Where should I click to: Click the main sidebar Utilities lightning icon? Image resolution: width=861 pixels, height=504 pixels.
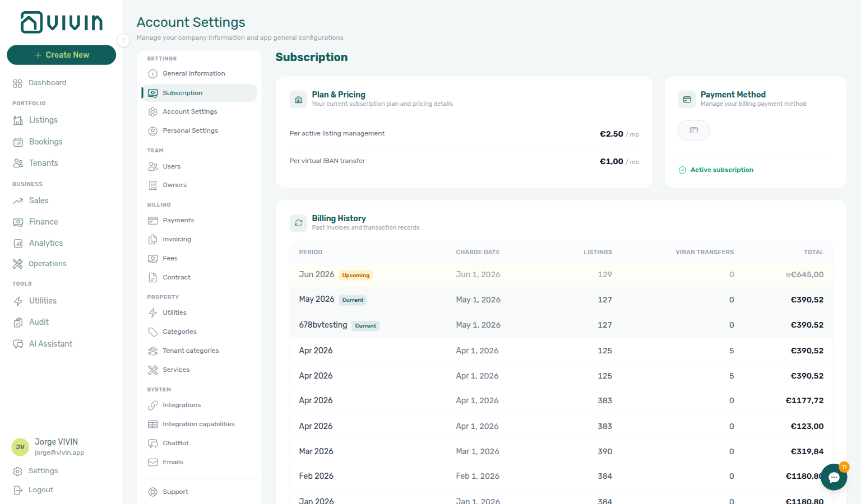coord(18,301)
